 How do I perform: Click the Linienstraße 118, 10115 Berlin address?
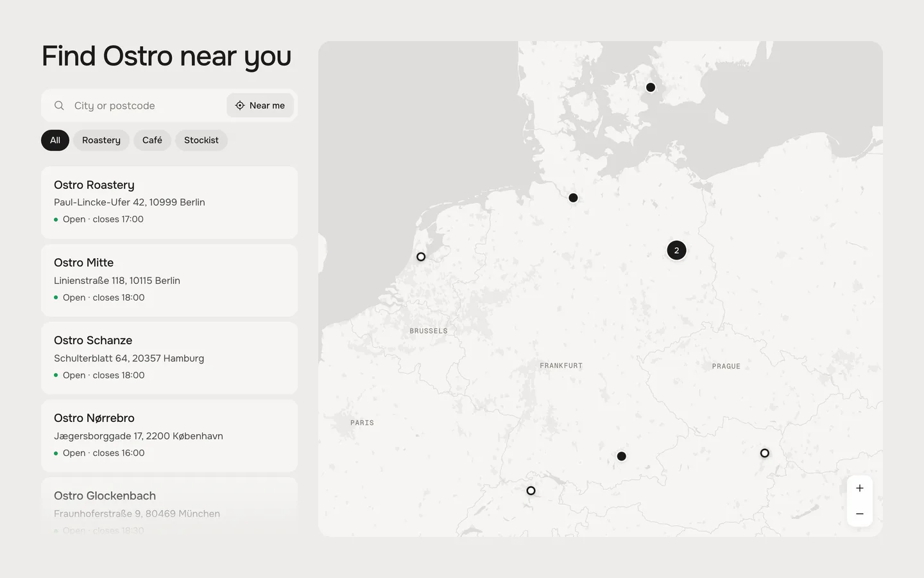pyautogui.click(x=117, y=281)
